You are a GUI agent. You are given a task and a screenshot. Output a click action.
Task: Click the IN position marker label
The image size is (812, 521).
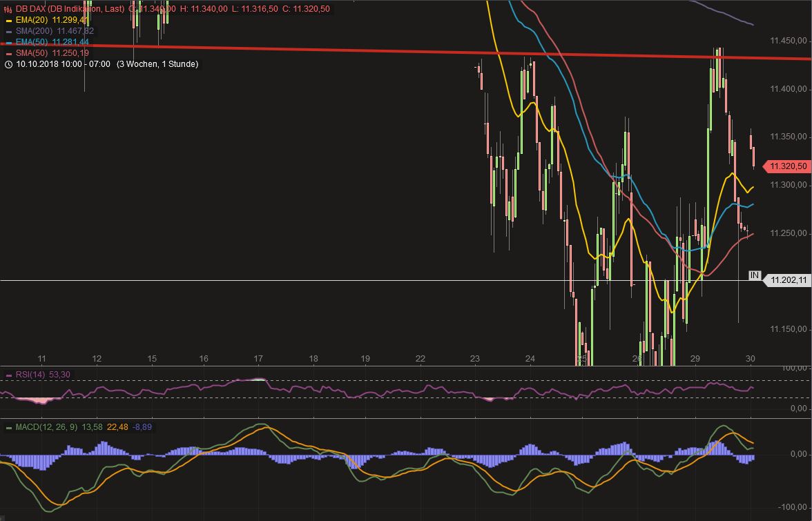pos(754,275)
